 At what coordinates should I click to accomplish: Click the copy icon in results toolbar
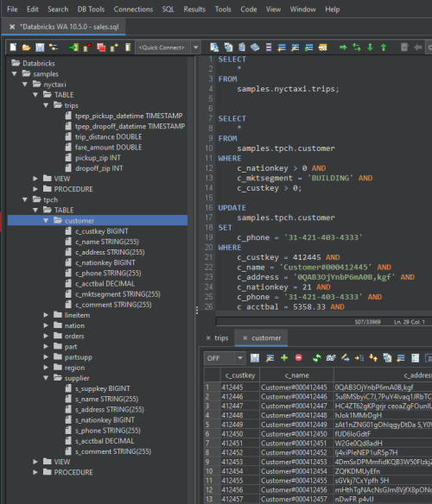tap(387, 358)
